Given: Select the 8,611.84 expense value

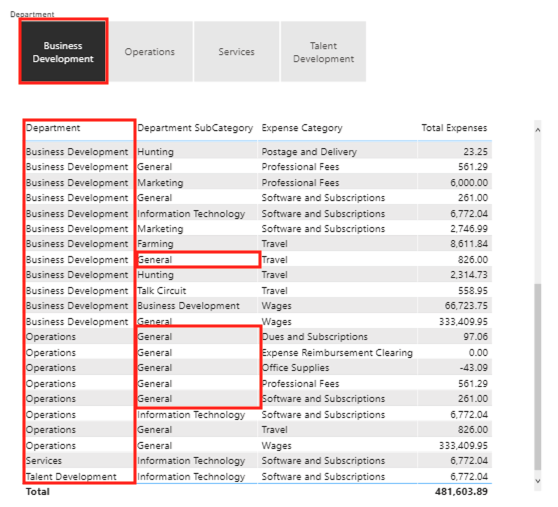Looking at the screenshot, I should point(469,244).
